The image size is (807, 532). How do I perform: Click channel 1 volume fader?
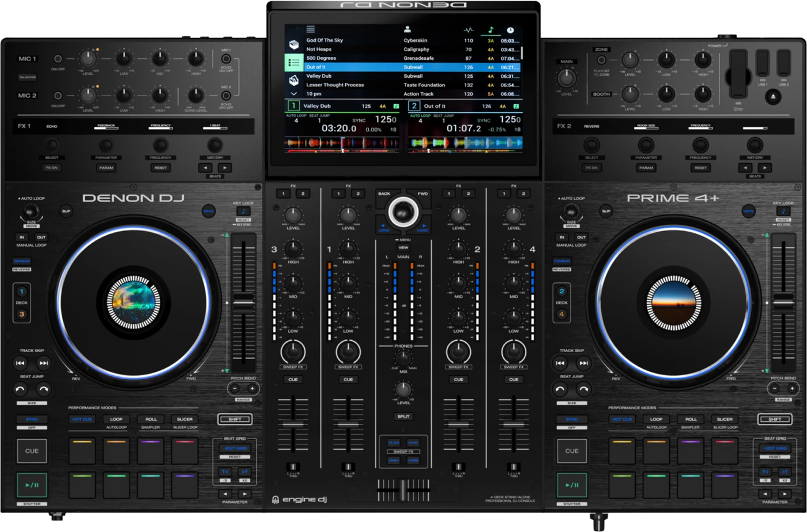pyautogui.click(x=348, y=425)
